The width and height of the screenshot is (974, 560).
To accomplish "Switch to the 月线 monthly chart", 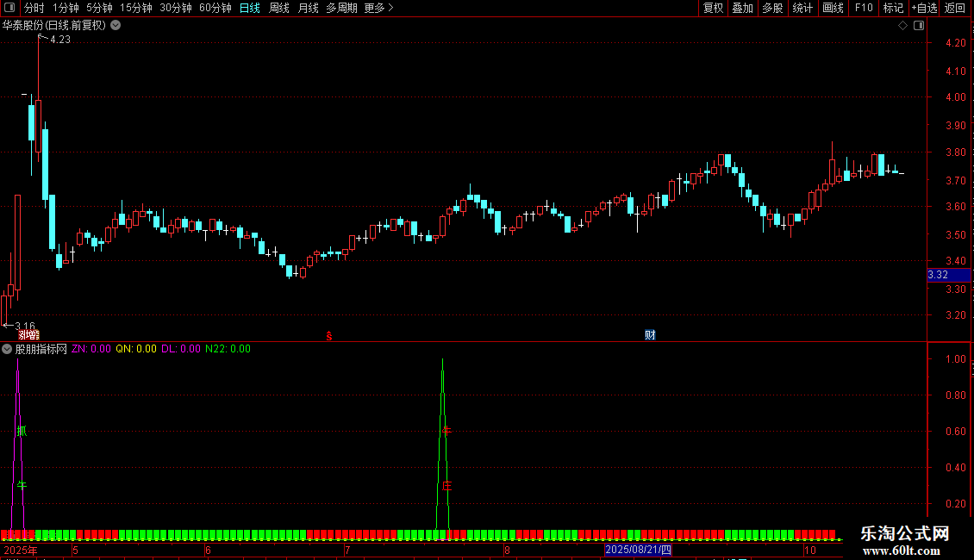I will pyautogui.click(x=308, y=8).
